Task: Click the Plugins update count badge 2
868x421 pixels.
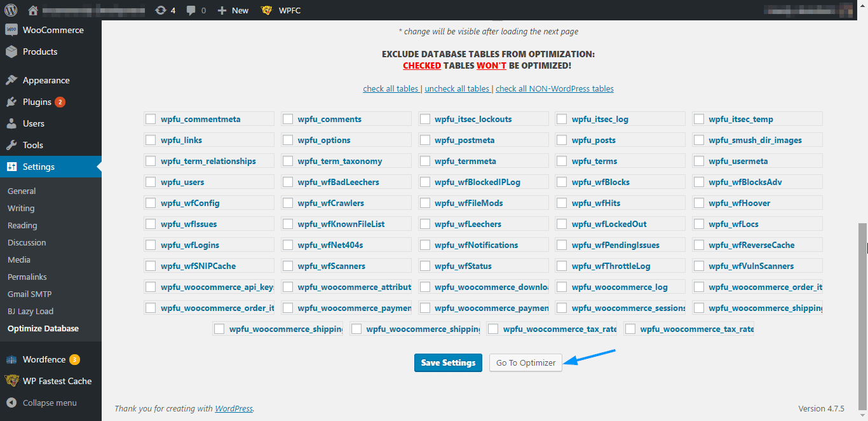Action: (60, 102)
